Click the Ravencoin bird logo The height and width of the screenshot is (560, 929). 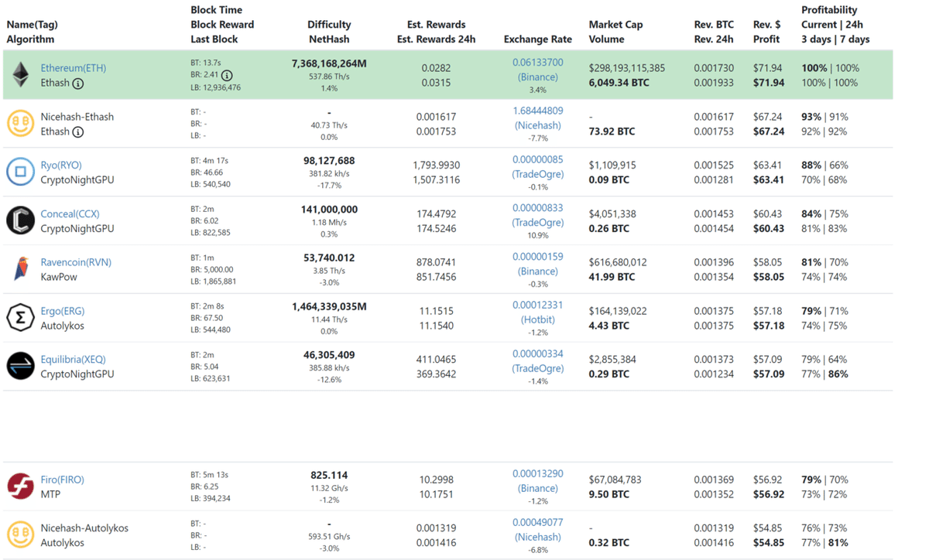[20, 269]
